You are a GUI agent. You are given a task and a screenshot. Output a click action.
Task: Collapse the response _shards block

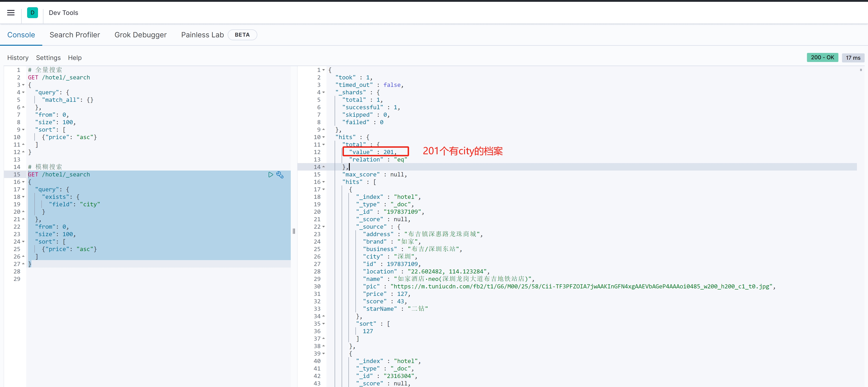pyautogui.click(x=324, y=92)
